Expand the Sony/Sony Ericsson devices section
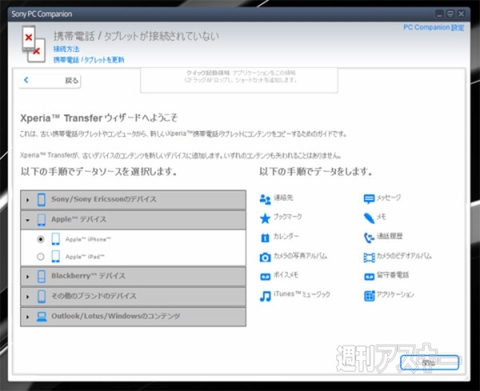480x391 pixels. pos(28,200)
